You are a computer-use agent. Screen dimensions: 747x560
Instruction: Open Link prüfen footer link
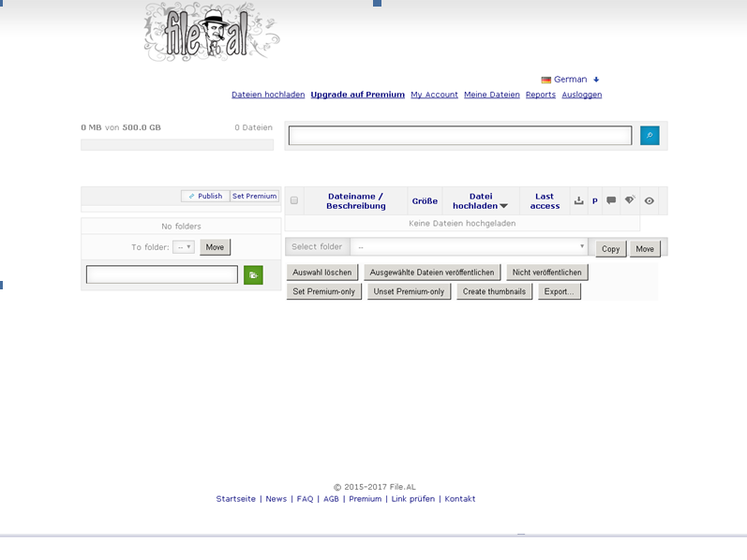pos(413,499)
